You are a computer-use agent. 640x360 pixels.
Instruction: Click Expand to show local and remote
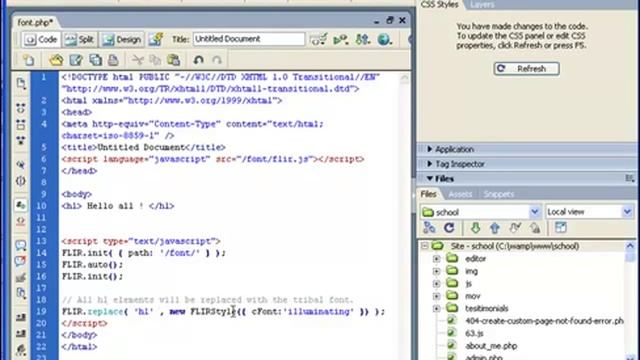pos(561,228)
